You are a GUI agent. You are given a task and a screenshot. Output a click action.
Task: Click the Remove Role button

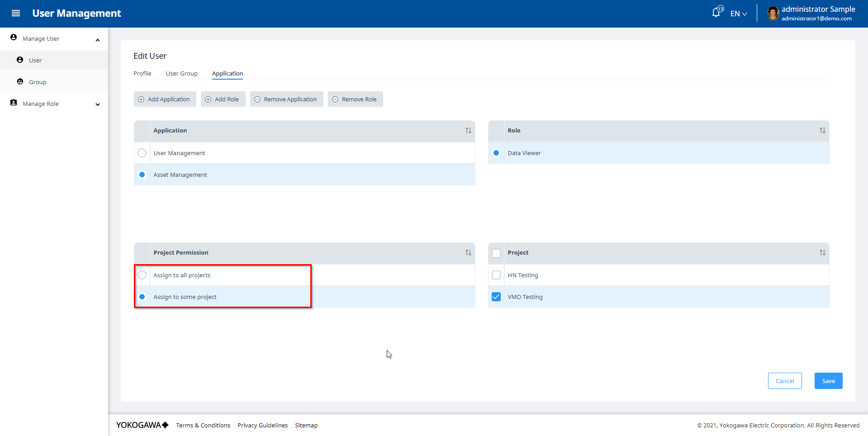pos(355,99)
